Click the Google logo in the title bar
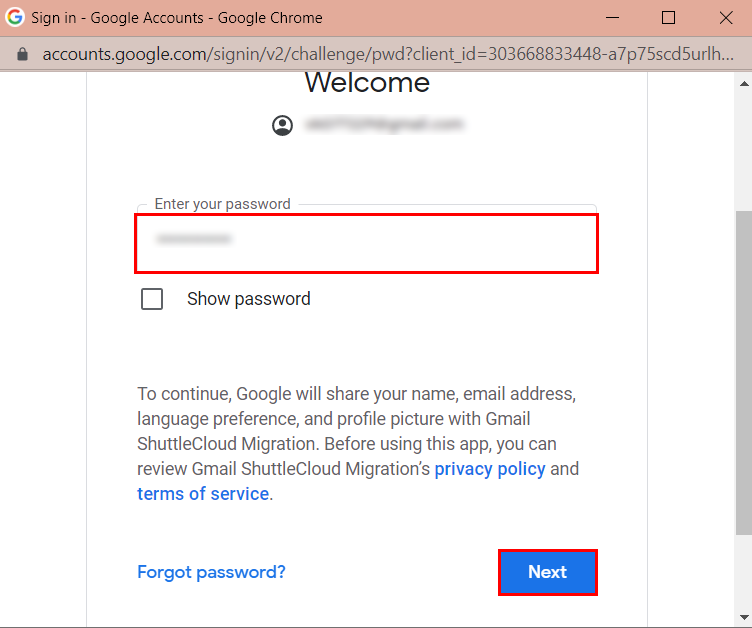The width and height of the screenshot is (752, 628). coord(15,18)
